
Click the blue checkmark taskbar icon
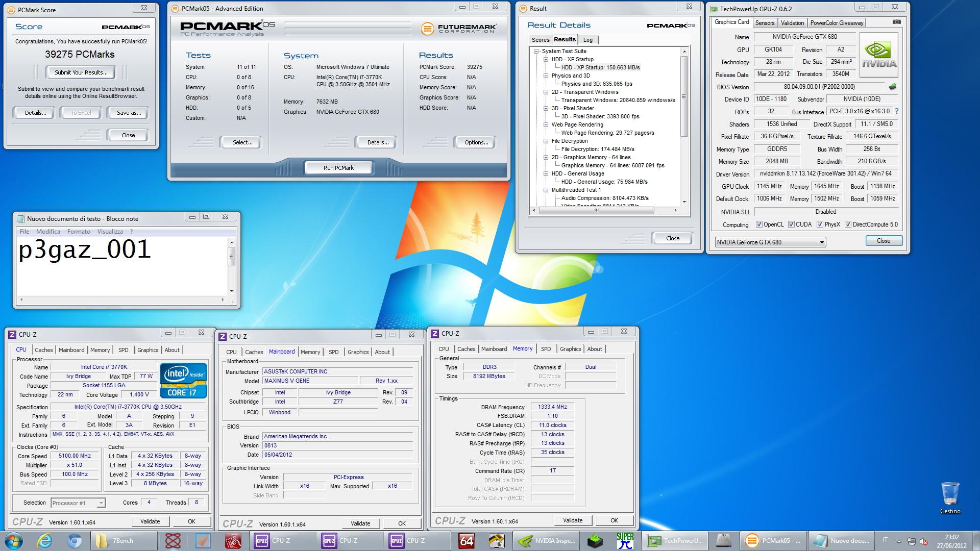coord(203,541)
